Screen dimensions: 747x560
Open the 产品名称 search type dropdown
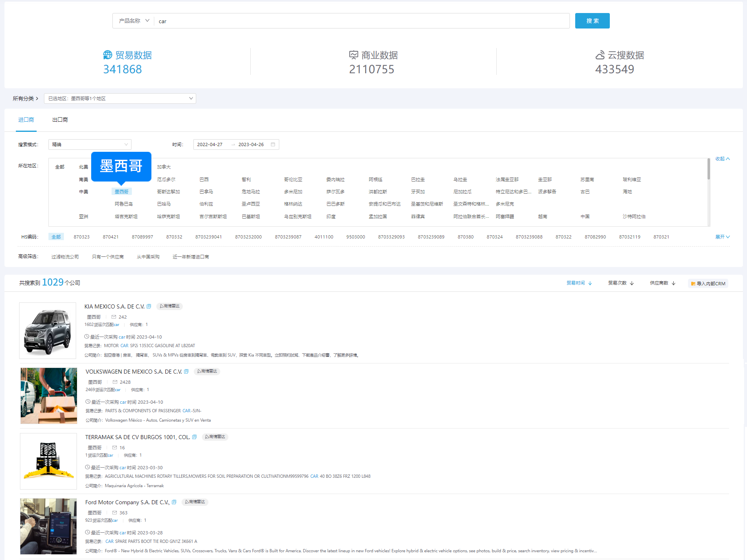tap(134, 21)
